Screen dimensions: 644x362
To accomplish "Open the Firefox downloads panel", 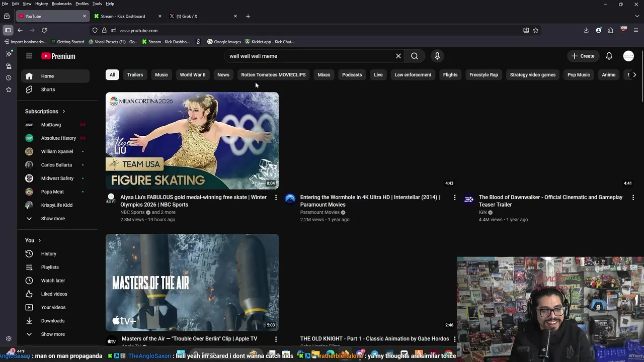I will tap(586, 30).
